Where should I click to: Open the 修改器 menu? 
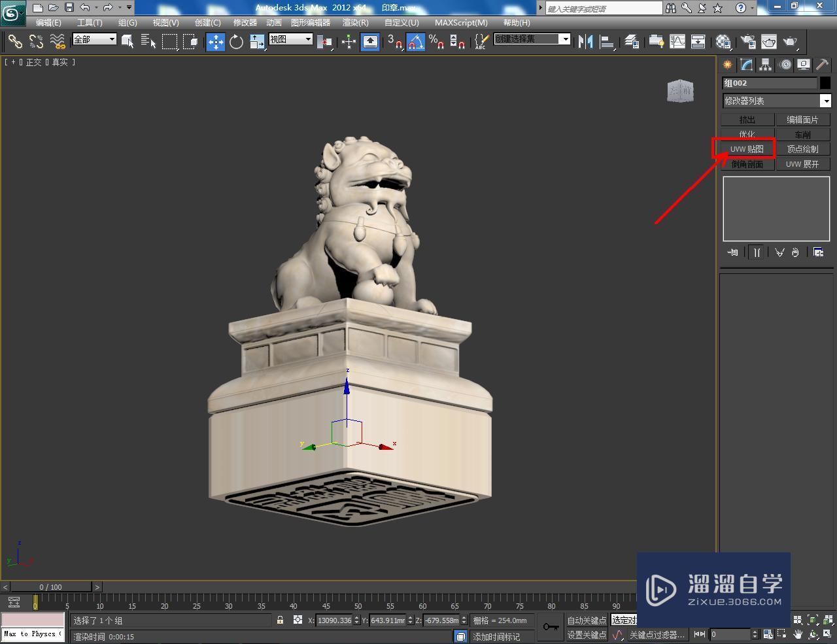tap(245, 22)
